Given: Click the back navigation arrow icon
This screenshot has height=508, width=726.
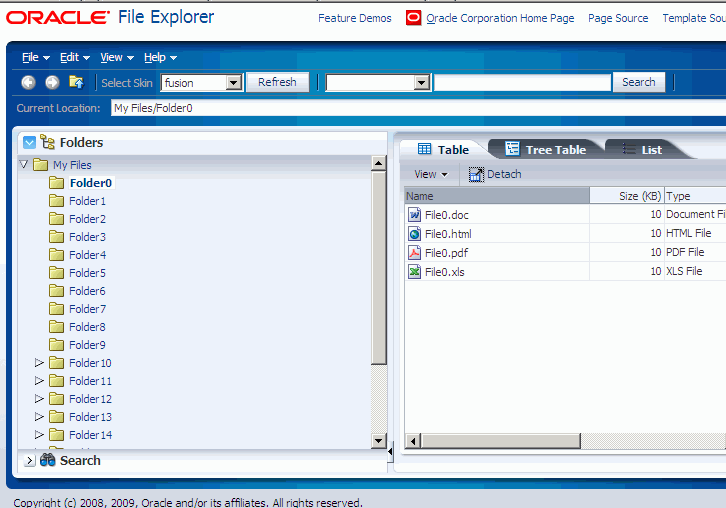Looking at the screenshot, I should [x=28, y=82].
